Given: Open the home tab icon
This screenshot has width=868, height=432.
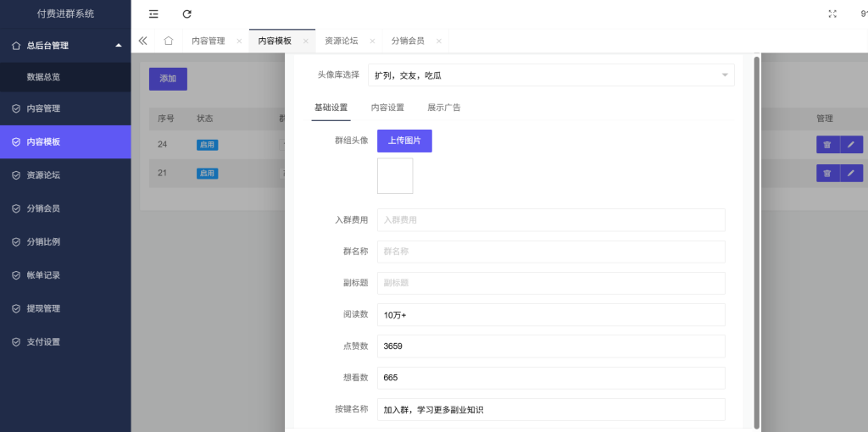Looking at the screenshot, I should point(169,41).
